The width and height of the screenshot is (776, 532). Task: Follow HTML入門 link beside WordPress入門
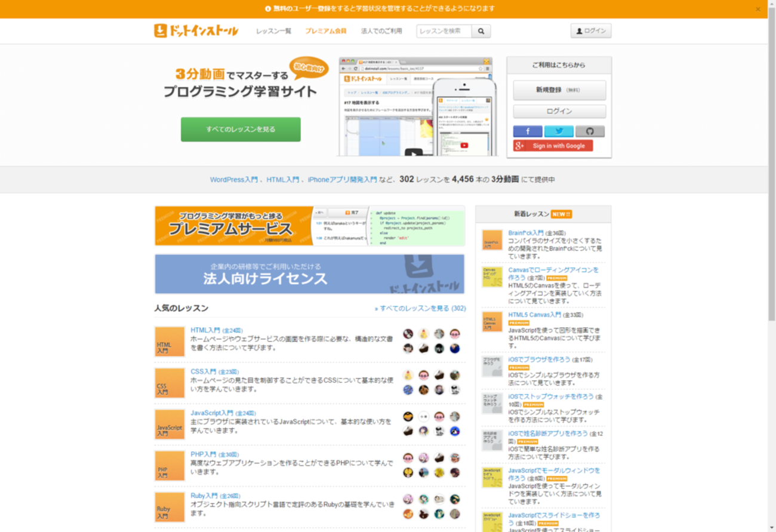click(283, 180)
